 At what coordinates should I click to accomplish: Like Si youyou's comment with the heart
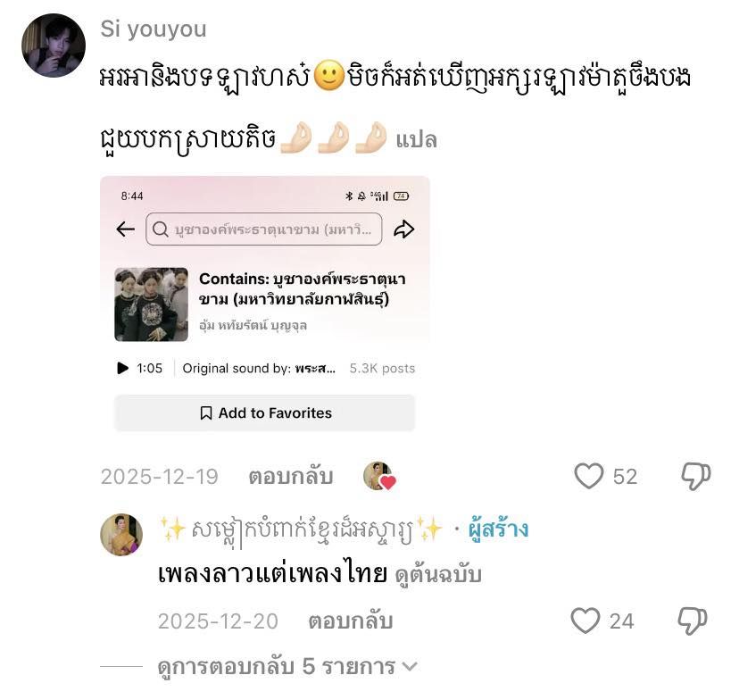pyautogui.click(x=589, y=476)
